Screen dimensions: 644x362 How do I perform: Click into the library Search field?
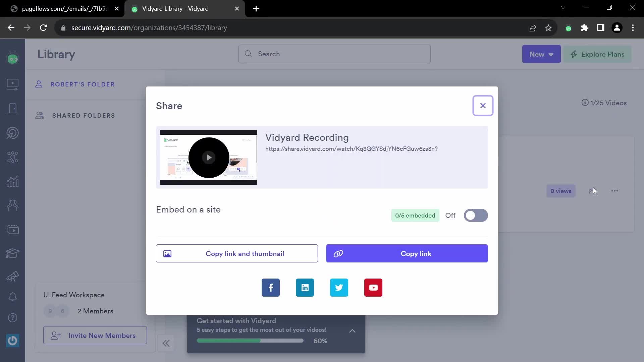click(x=334, y=54)
